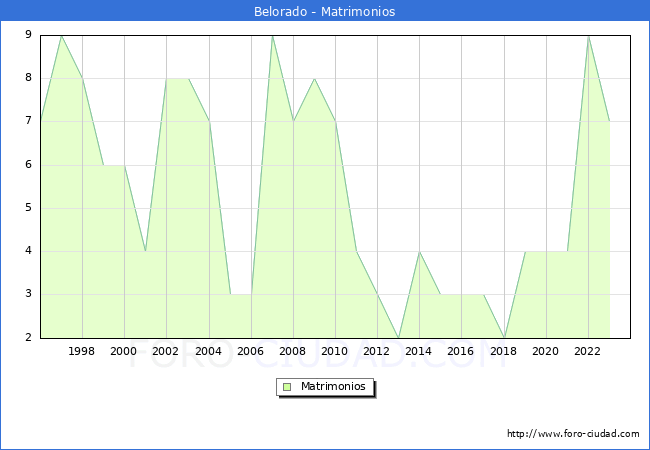Click the green Matrimonios legend swatch

tap(286, 386)
